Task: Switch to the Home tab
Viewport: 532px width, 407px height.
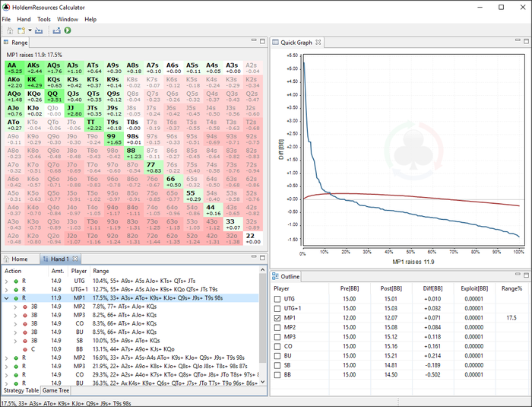Action: [16, 259]
